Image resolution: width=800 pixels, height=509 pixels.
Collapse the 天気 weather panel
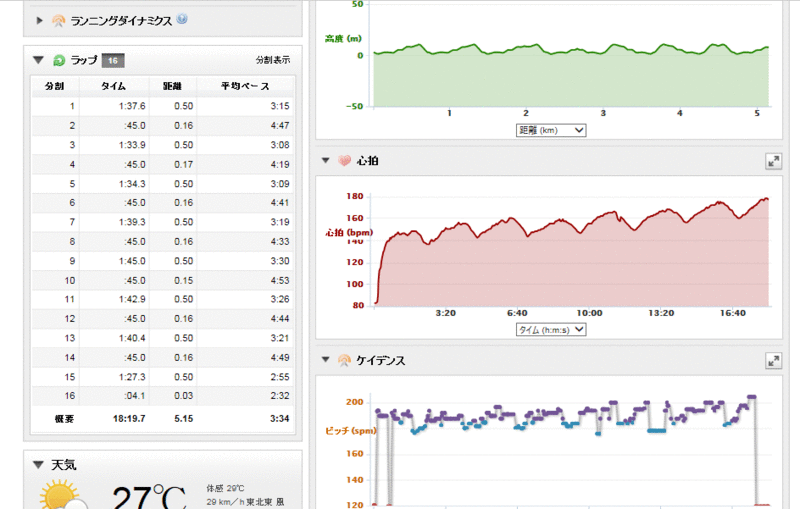point(38,465)
